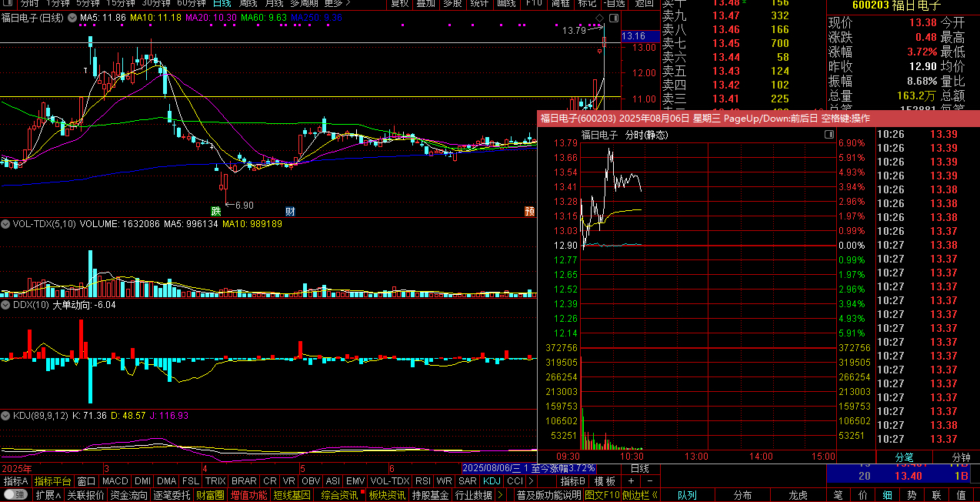Open the 图文F10 link
Image resolution: width=980 pixels, height=502 pixels.
point(602,495)
